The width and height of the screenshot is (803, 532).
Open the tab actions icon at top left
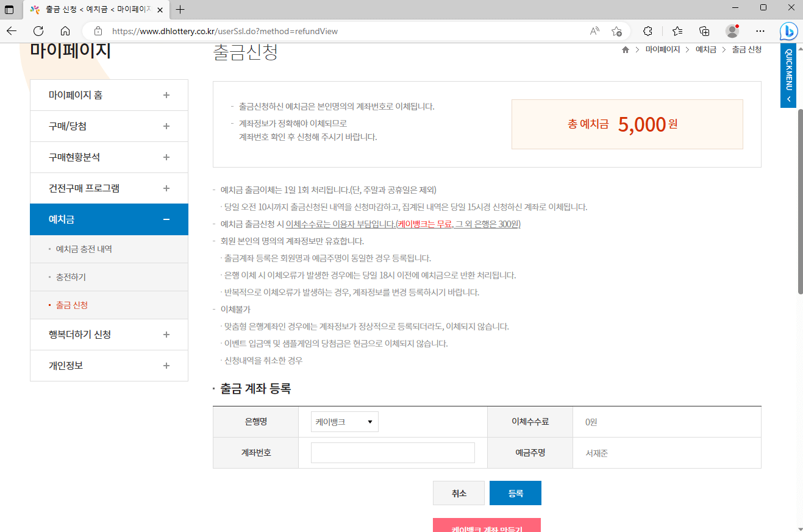coord(9,9)
